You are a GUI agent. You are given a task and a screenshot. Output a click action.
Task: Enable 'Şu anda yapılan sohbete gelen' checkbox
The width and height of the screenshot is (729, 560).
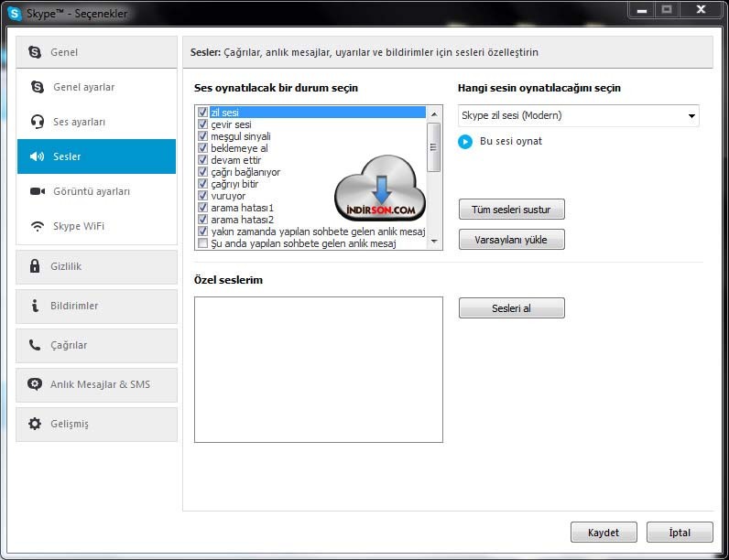pyautogui.click(x=202, y=243)
